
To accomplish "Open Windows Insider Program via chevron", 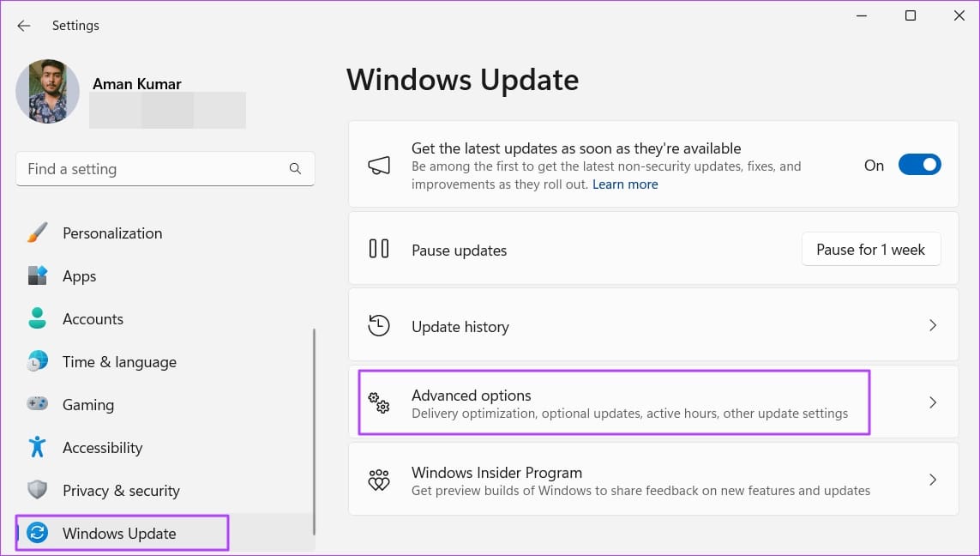I will coord(933,480).
